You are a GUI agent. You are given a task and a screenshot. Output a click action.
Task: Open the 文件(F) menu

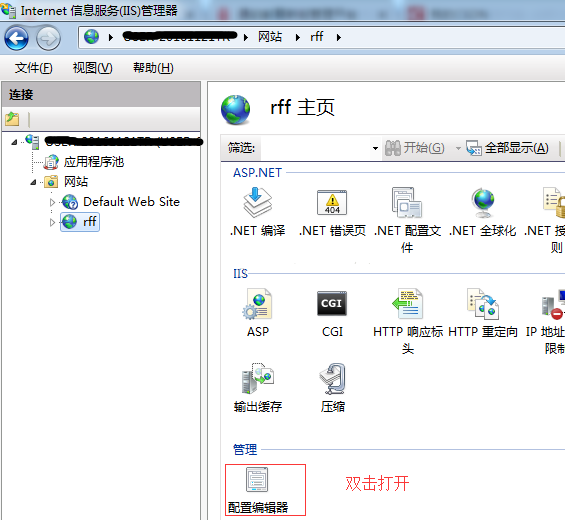[33, 68]
